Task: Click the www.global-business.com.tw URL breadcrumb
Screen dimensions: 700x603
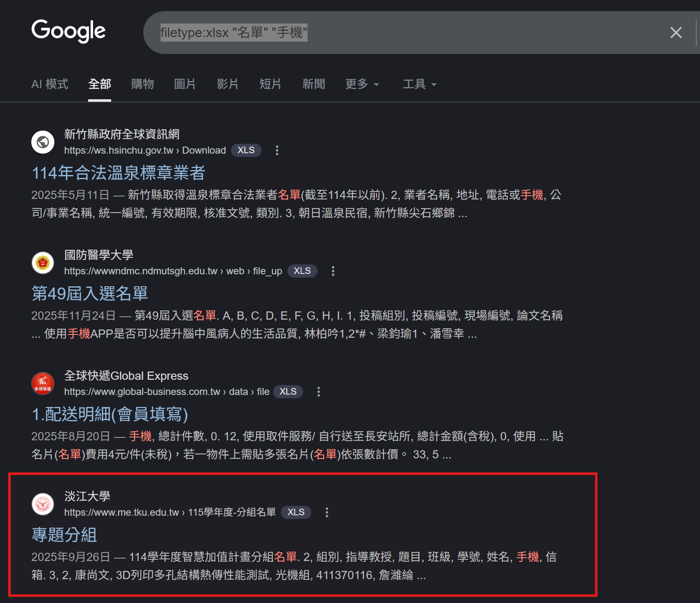Action: point(167,392)
